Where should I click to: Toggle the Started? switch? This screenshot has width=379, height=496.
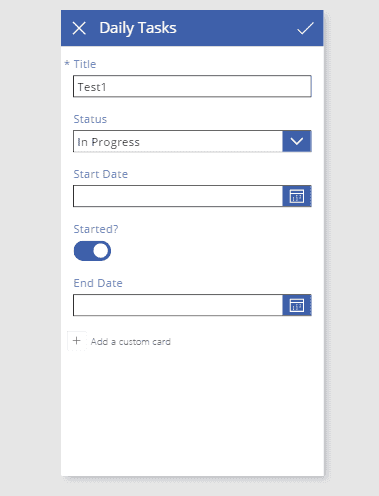pyautogui.click(x=92, y=251)
